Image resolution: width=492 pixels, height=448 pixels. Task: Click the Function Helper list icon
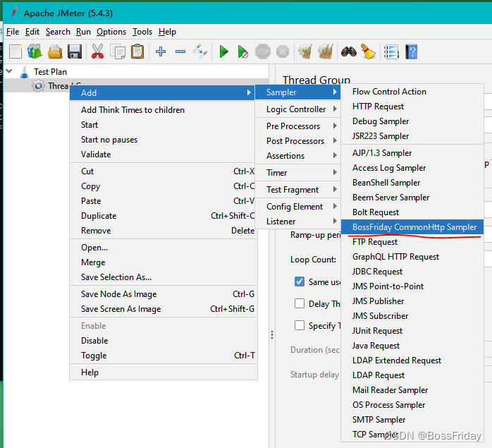(x=391, y=52)
